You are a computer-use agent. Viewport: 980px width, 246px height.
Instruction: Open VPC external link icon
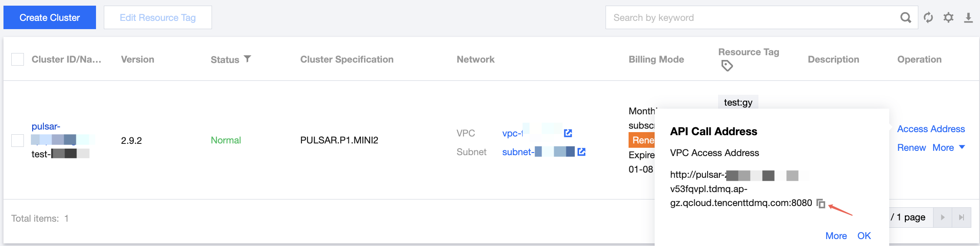pyautogui.click(x=568, y=133)
